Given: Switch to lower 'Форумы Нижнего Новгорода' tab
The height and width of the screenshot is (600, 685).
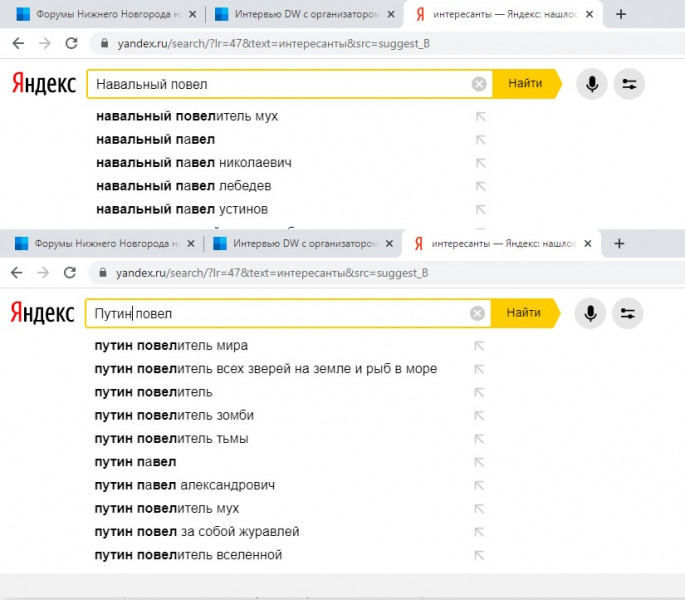Looking at the screenshot, I should click(104, 244).
